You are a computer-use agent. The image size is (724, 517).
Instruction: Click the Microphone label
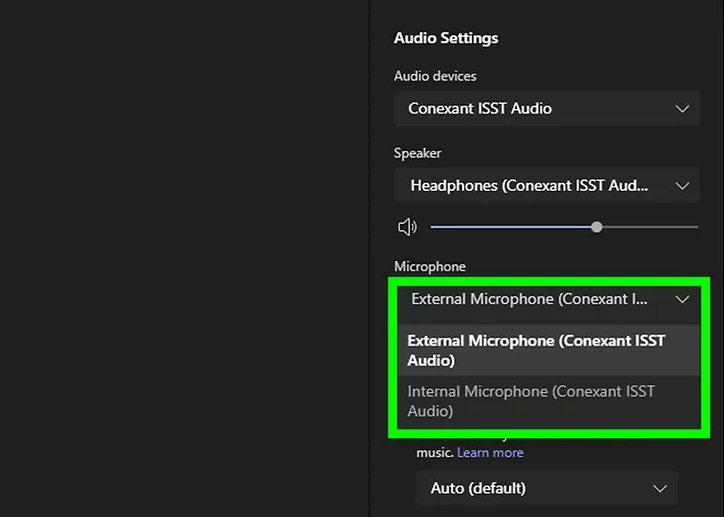430,266
